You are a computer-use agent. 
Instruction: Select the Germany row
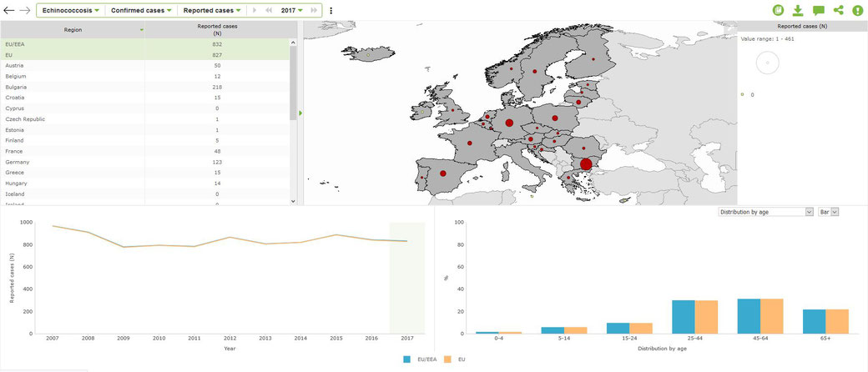pyautogui.click(x=144, y=162)
